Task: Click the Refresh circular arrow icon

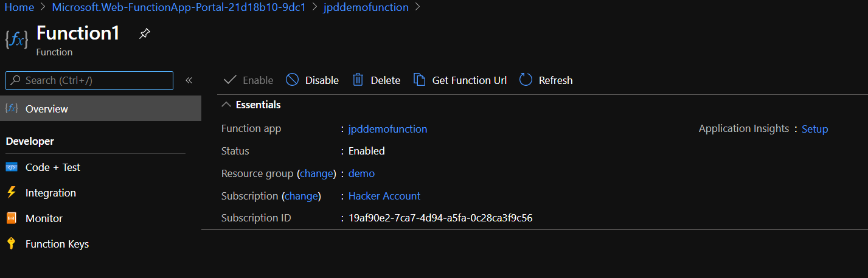Action: tap(526, 80)
